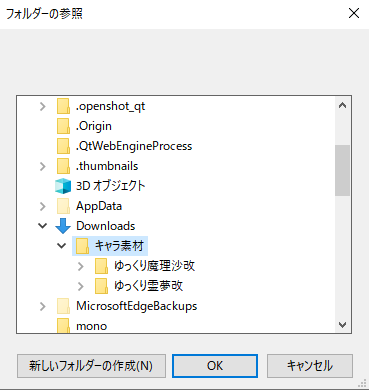Click the blue Downloads arrow icon

tap(63, 226)
